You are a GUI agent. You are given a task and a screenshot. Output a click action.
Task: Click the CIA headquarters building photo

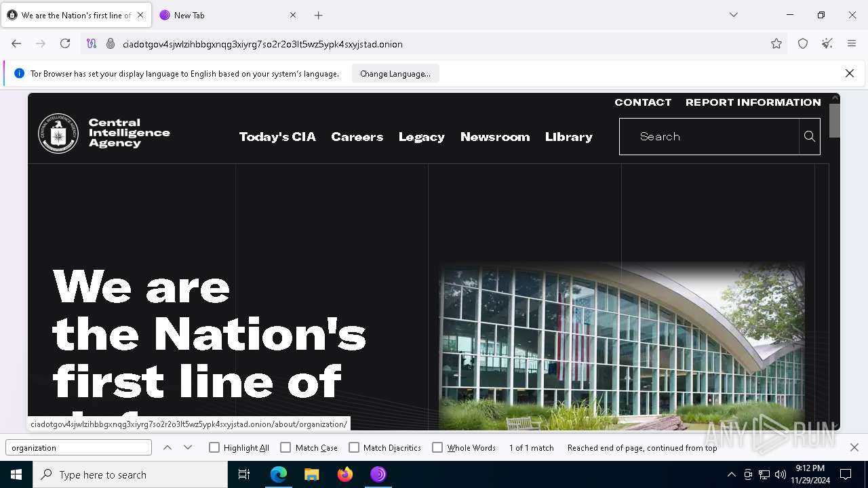pyautogui.click(x=622, y=346)
